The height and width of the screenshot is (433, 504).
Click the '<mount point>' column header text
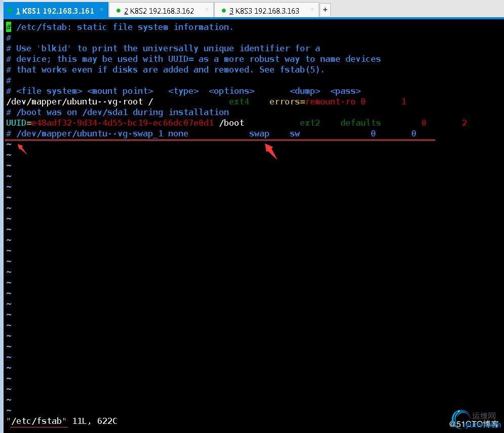tap(120, 91)
